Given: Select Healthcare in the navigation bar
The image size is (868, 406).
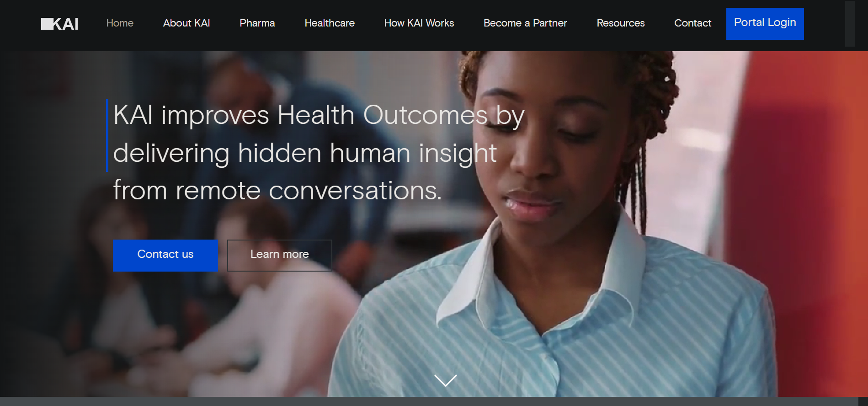Looking at the screenshot, I should pos(330,23).
